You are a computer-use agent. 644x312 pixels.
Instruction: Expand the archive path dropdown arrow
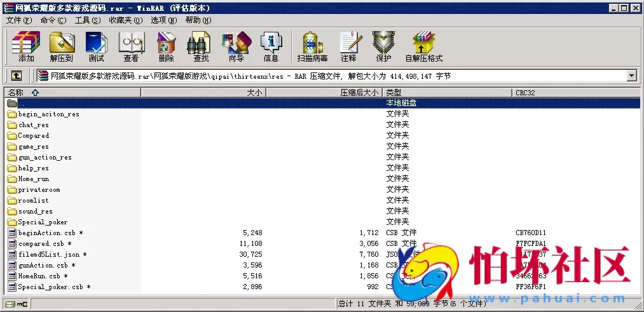[x=631, y=76]
